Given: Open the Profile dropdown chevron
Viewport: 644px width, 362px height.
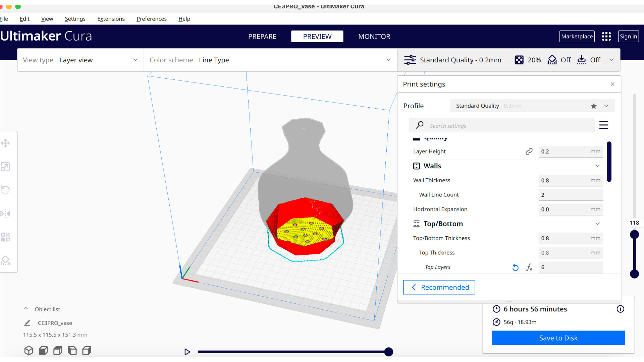Looking at the screenshot, I should 606,106.
